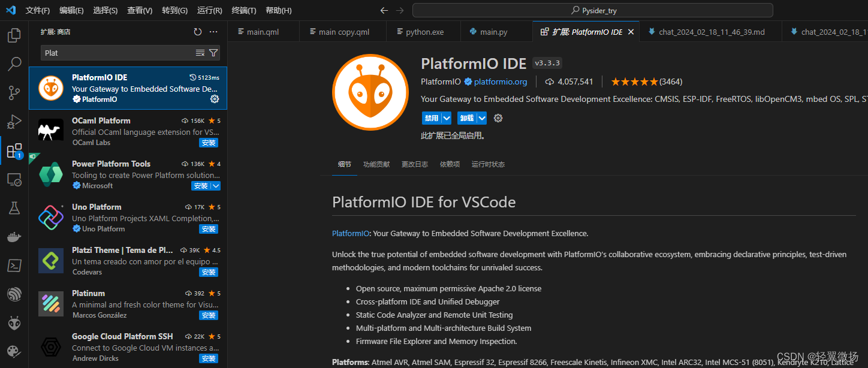
Task: Go forward using navigation arrow
Action: (x=400, y=10)
